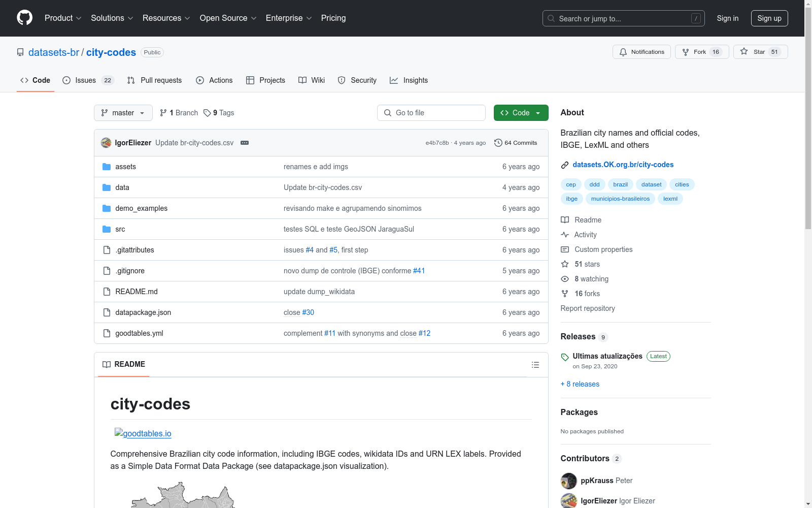Expand the Enterprise menu
This screenshot has height=508, width=812.
tap(289, 18)
